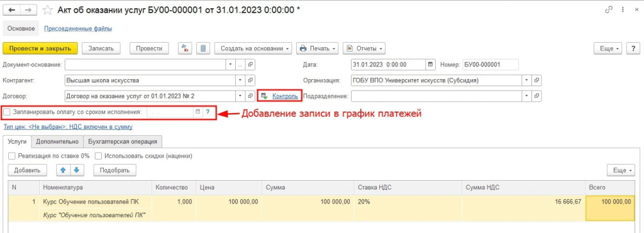
Task: Open Контрагент record with open icon
Action: click(251, 80)
